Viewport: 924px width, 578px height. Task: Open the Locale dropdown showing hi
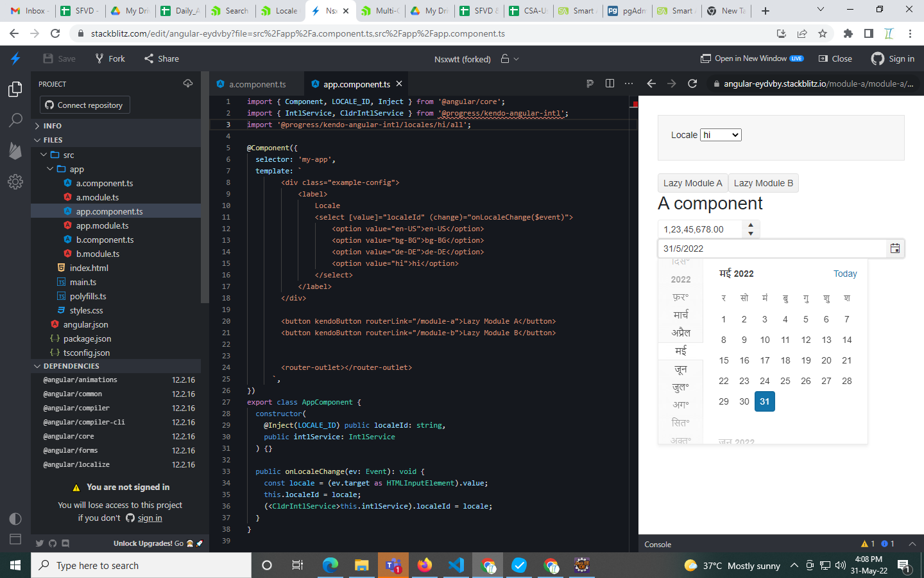[720, 135]
